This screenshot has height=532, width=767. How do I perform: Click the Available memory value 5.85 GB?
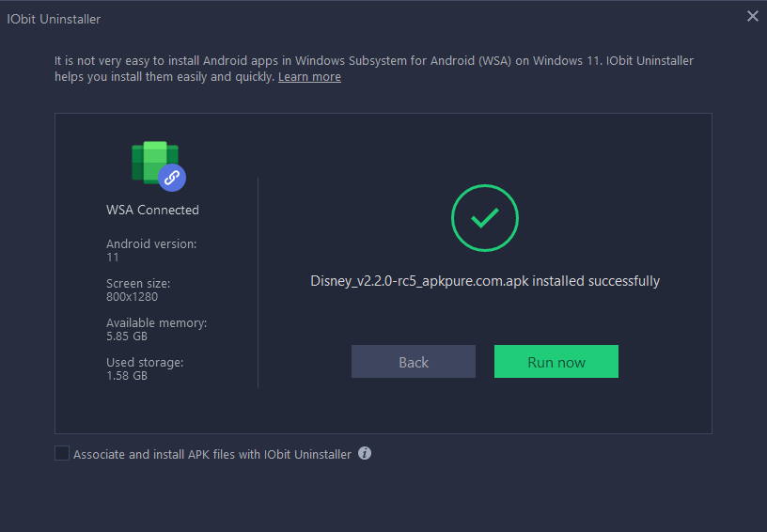127,336
